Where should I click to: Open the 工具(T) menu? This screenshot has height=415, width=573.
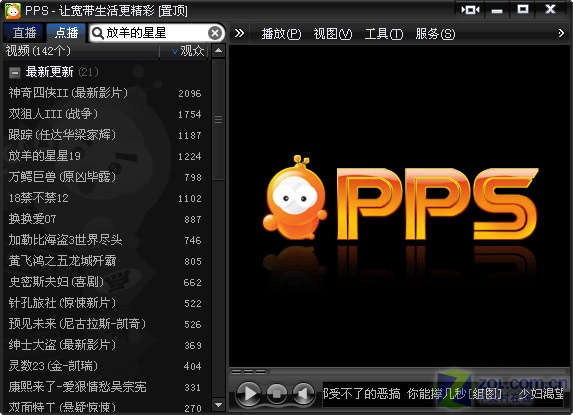[x=384, y=34]
